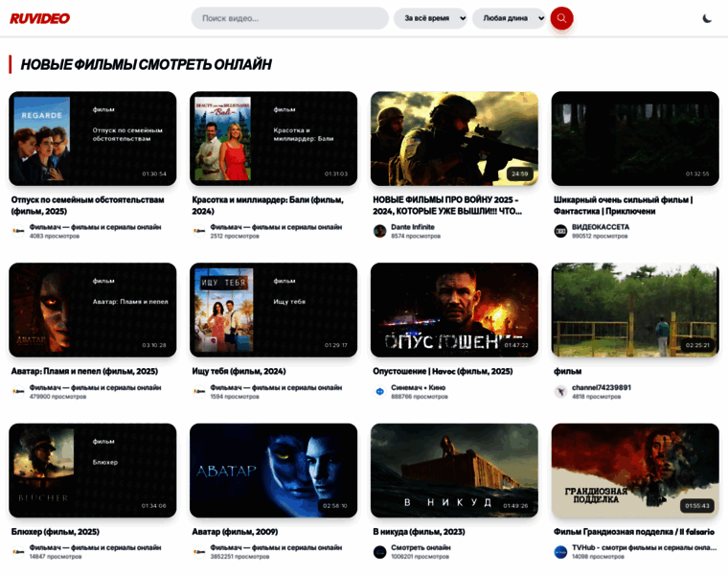Open 'Отпуск по семейным обстоятельствам' video thumbnail

click(93, 139)
